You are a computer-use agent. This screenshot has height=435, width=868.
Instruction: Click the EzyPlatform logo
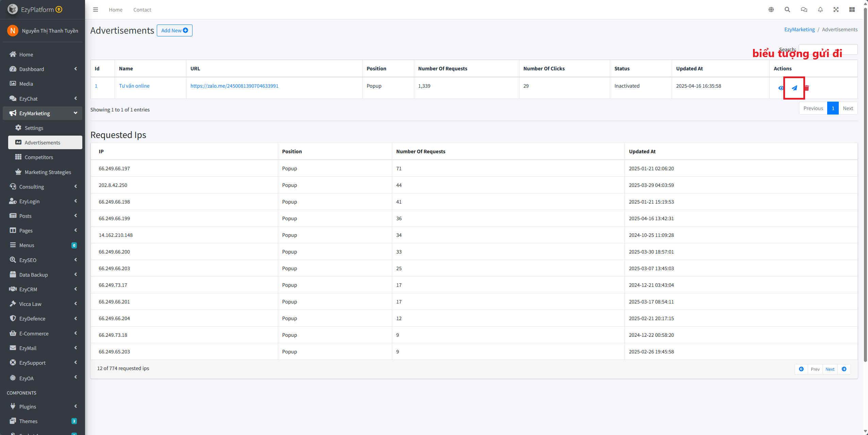13,9
